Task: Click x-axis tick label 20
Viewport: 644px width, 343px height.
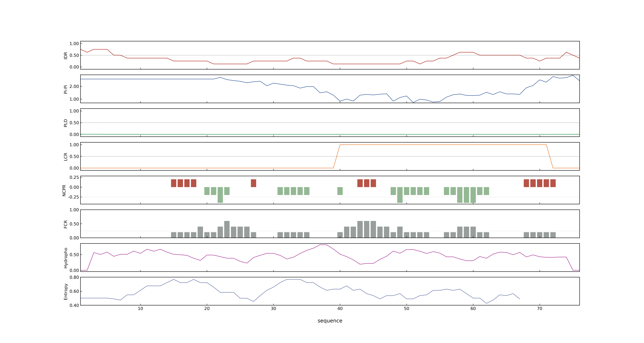Action: point(207,309)
